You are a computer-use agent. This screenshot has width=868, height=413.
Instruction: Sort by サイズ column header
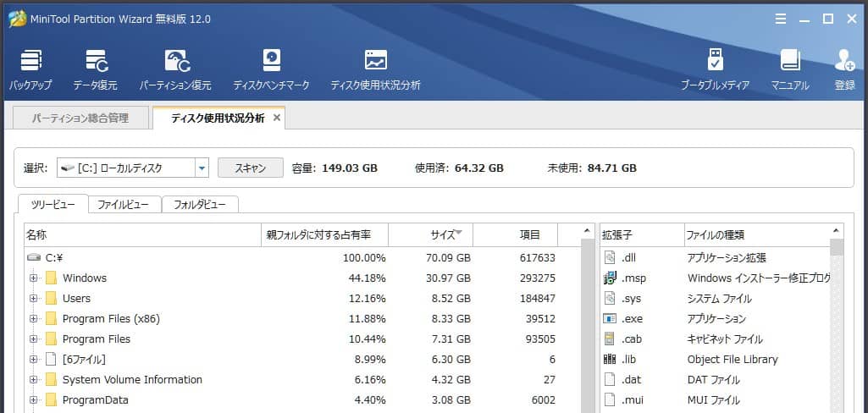coord(431,235)
